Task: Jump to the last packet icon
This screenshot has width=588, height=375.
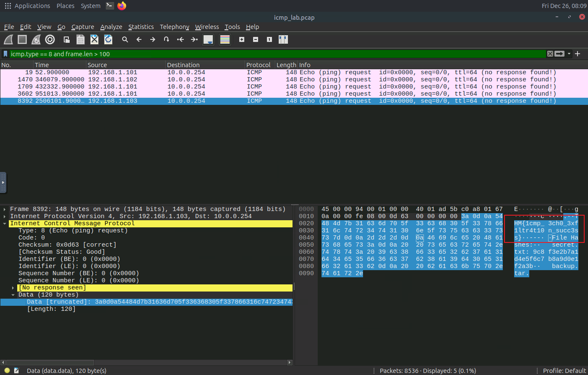Action: 194,39
